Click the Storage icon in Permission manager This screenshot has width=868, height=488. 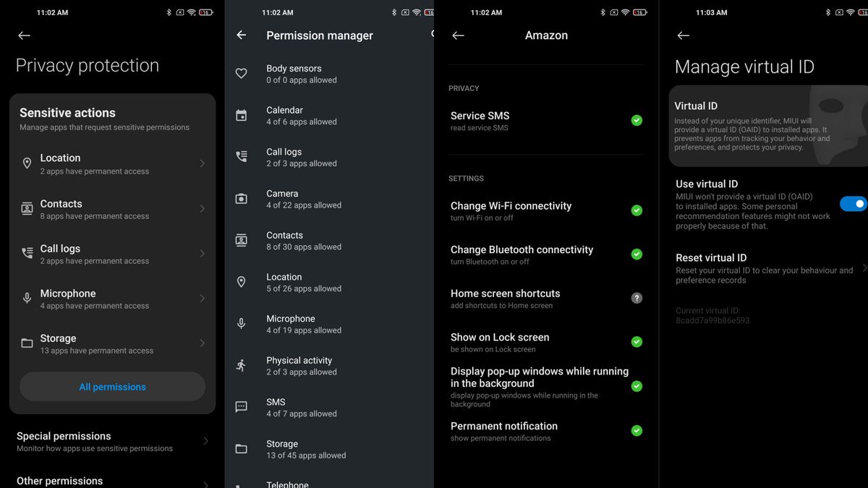coord(241,448)
